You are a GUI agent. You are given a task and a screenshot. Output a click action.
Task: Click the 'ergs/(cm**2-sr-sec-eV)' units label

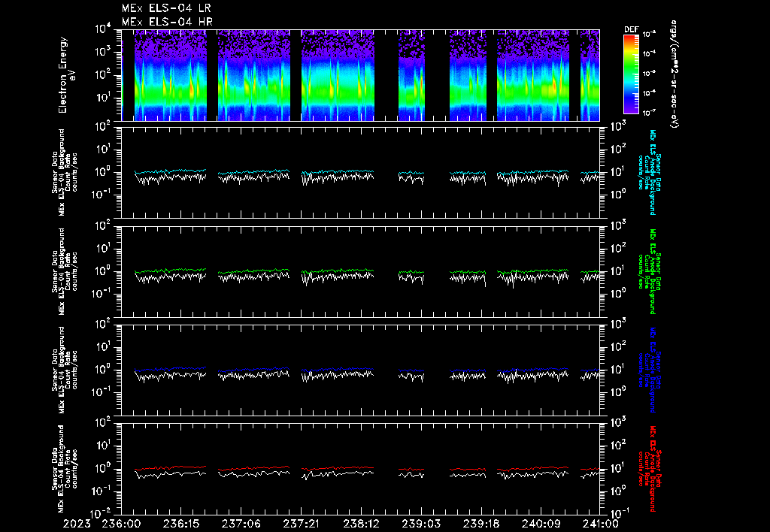(x=674, y=74)
